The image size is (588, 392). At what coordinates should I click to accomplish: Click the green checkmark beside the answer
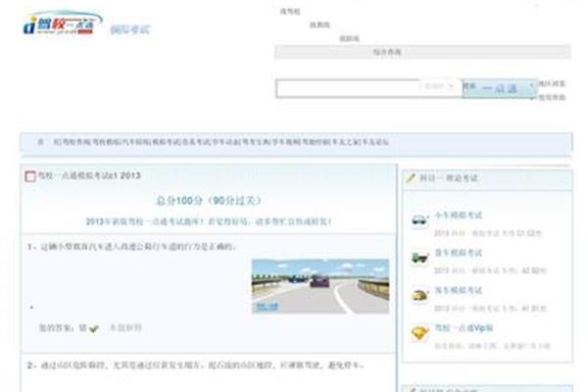pyautogui.click(x=94, y=328)
